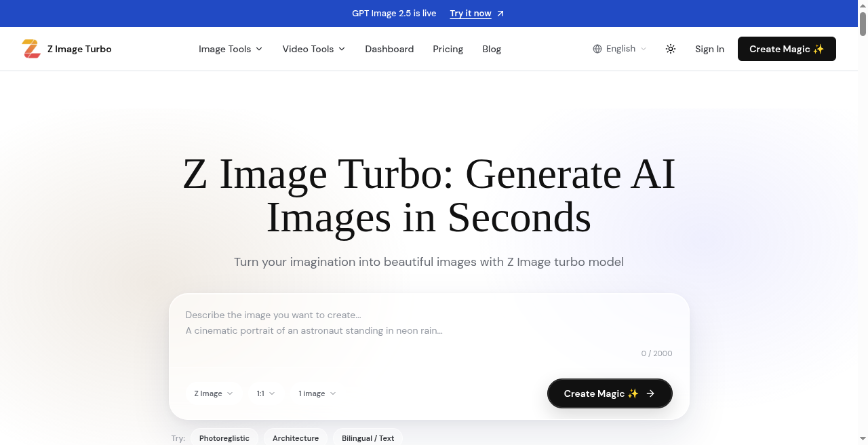Open the Pricing page
The width and height of the screenshot is (868, 445).
point(448,49)
